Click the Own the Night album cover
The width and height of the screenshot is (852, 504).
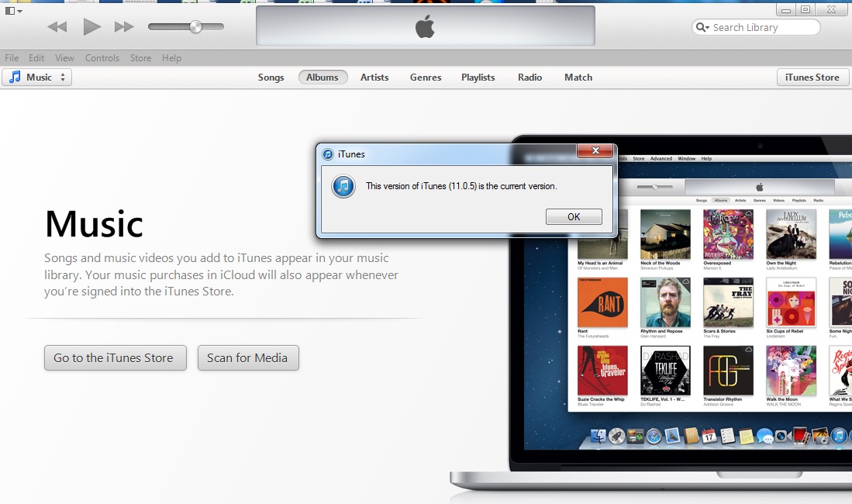[791, 234]
